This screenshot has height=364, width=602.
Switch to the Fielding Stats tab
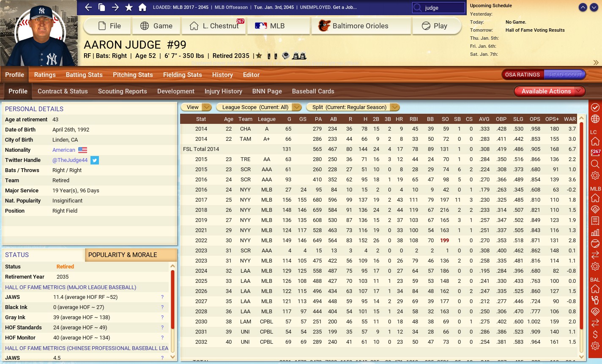tap(183, 75)
